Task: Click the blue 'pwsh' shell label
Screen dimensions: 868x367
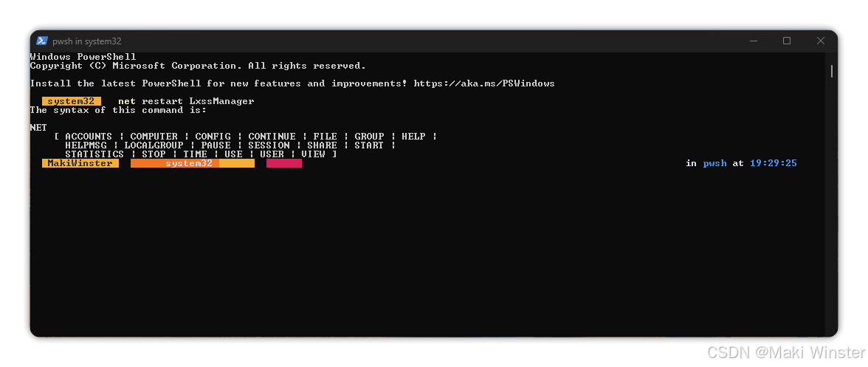Action: (714, 163)
